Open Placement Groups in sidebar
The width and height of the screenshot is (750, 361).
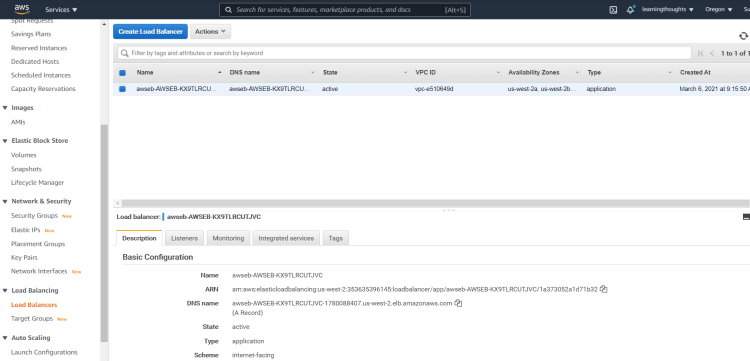click(38, 244)
